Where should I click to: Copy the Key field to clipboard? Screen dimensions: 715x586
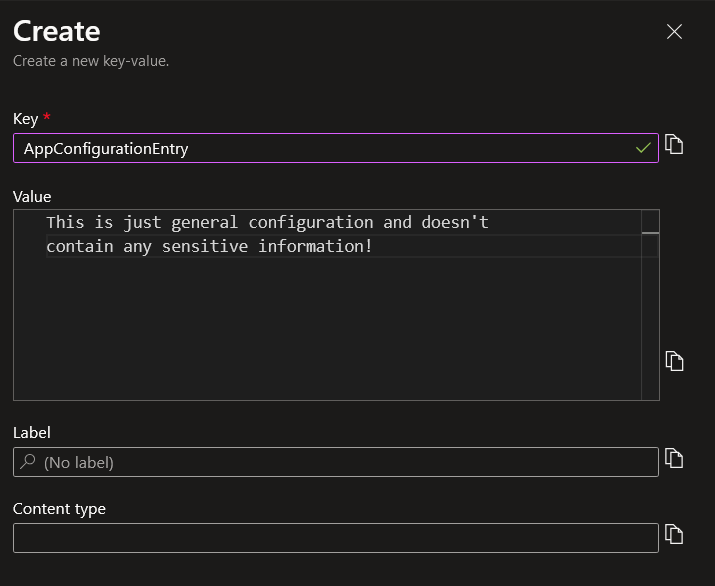674,145
